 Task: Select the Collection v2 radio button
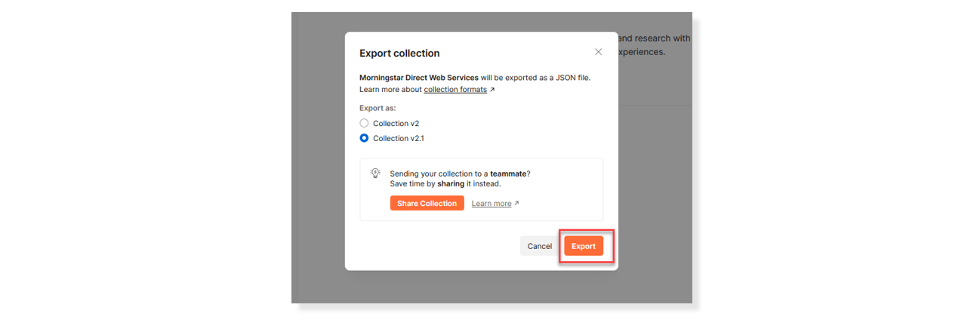pos(364,123)
